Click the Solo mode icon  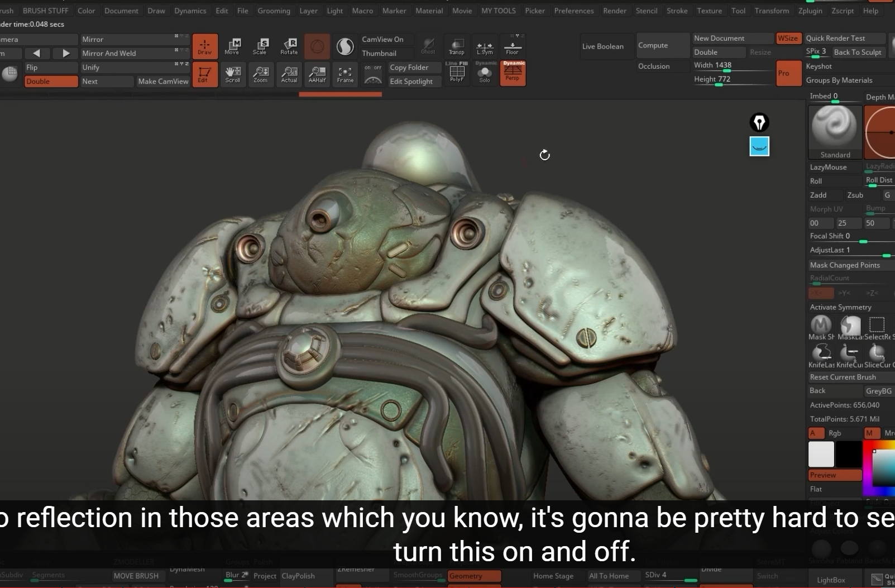coord(485,73)
